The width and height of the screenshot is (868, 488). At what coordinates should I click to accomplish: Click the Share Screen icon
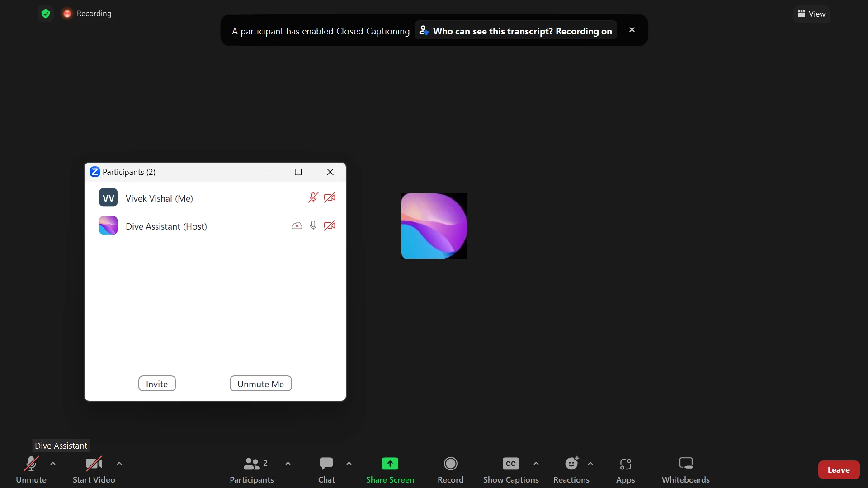(x=390, y=464)
